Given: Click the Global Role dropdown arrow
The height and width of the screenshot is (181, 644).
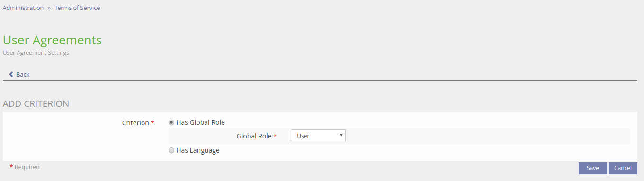Looking at the screenshot, I should 341,136.
